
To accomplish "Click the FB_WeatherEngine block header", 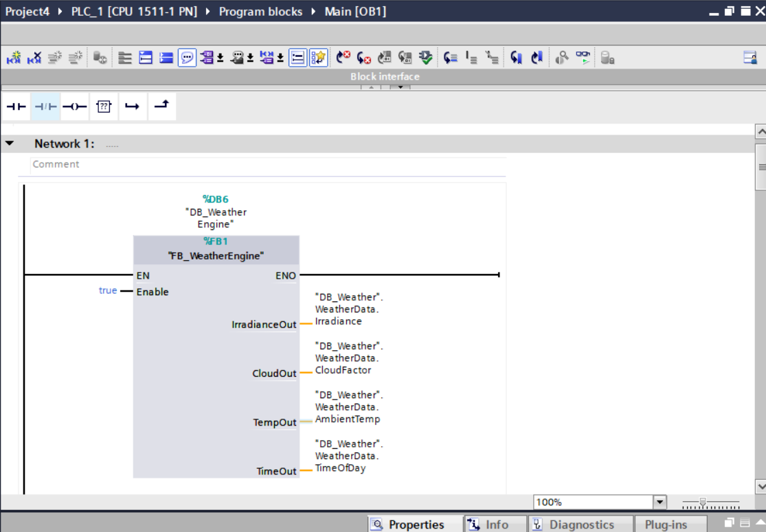I will click(x=216, y=249).
